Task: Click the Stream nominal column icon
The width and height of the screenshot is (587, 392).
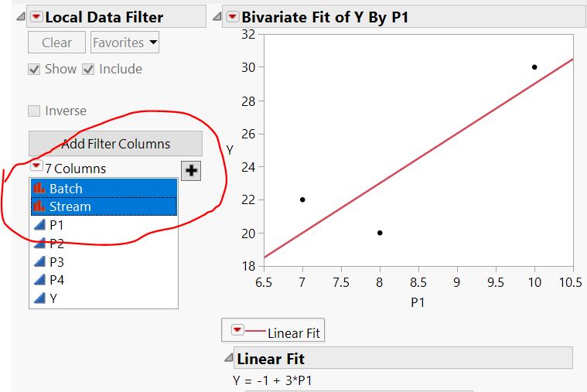Action: [x=39, y=206]
